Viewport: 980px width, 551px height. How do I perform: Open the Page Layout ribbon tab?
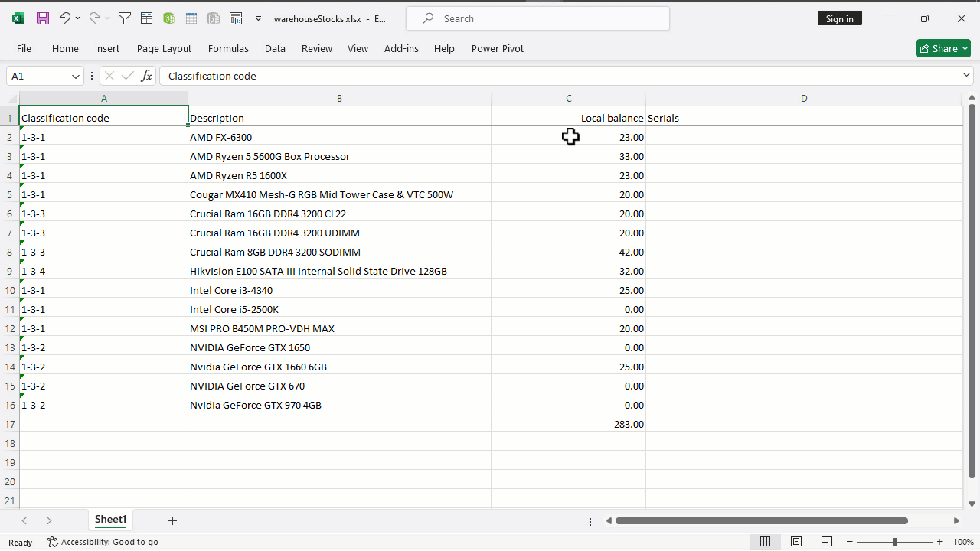coord(164,48)
